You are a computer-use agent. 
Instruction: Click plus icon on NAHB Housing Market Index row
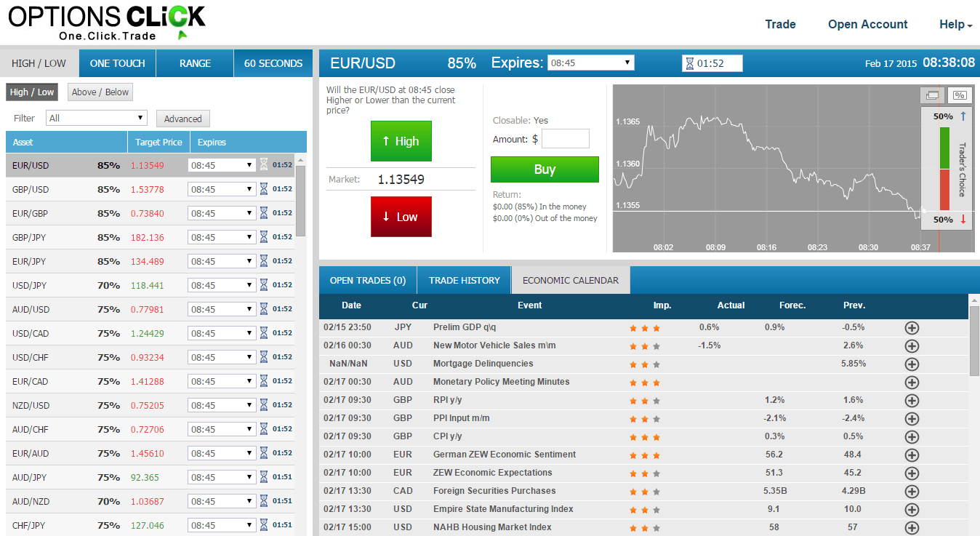click(912, 527)
